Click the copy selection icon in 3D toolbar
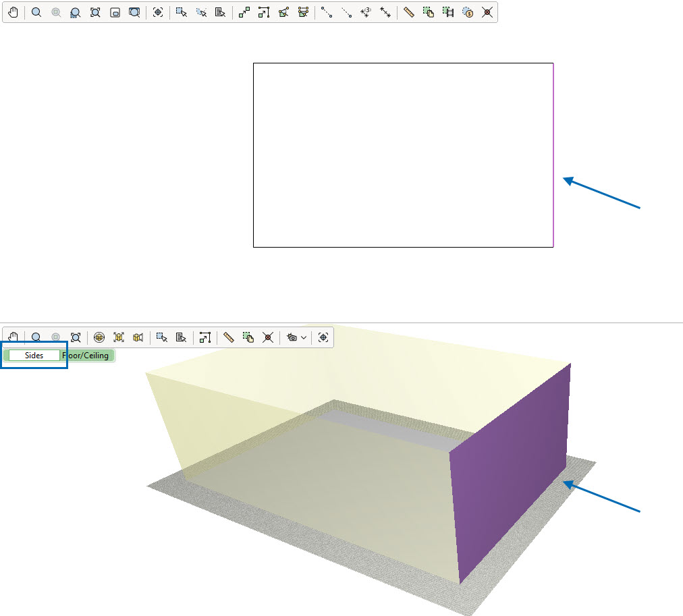Image resolution: width=683 pixels, height=616 pixels. [x=248, y=337]
